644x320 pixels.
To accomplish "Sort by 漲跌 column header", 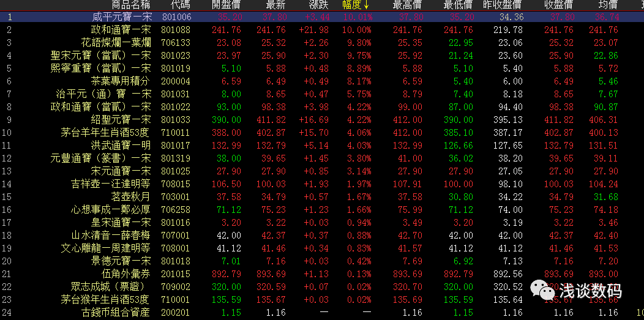I will click(x=319, y=6).
